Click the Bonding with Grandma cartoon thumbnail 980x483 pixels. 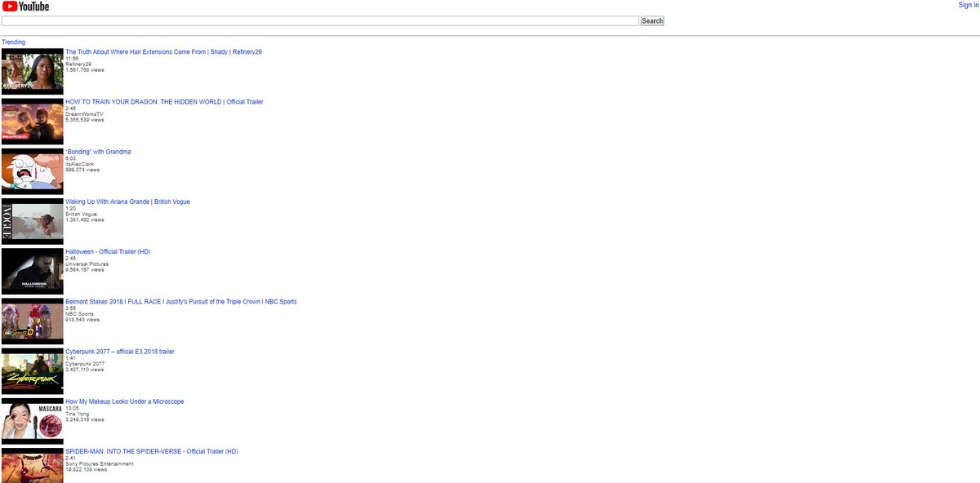[33, 171]
